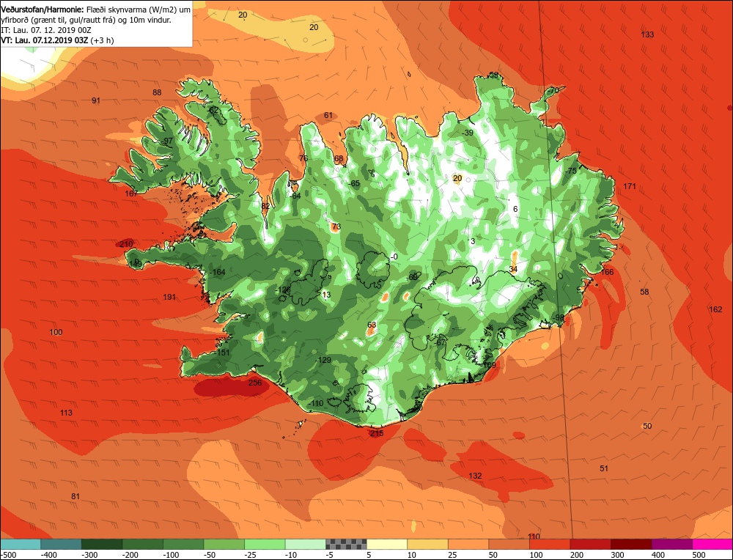
Task: Select the maroon swatch between 300 and 400
Action: [x=631, y=544]
